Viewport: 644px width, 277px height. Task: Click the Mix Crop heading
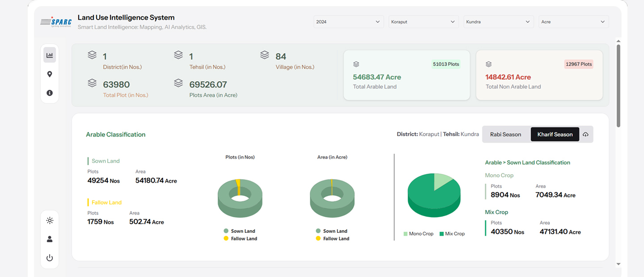pyautogui.click(x=496, y=212)
